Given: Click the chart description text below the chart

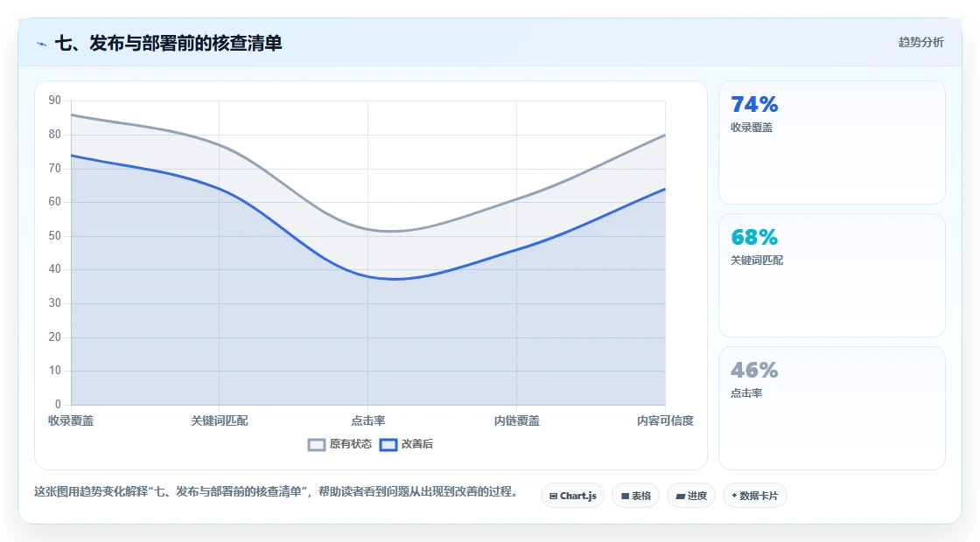Looking at the screenshot, I should point(276,492).
